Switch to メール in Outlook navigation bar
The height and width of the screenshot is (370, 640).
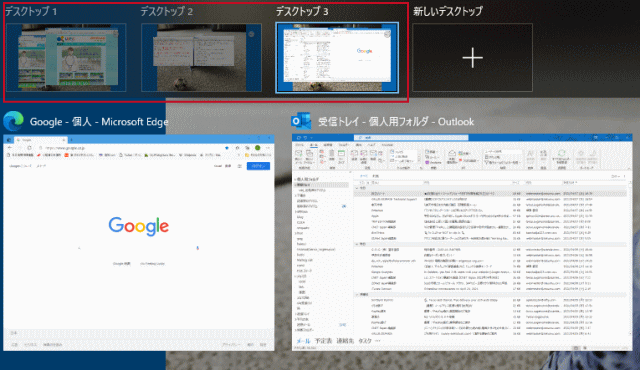(303, 341)
